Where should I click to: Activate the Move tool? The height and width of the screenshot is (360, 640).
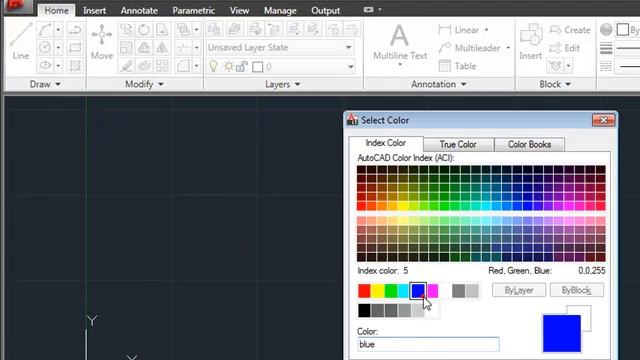(x=102, y=42)
